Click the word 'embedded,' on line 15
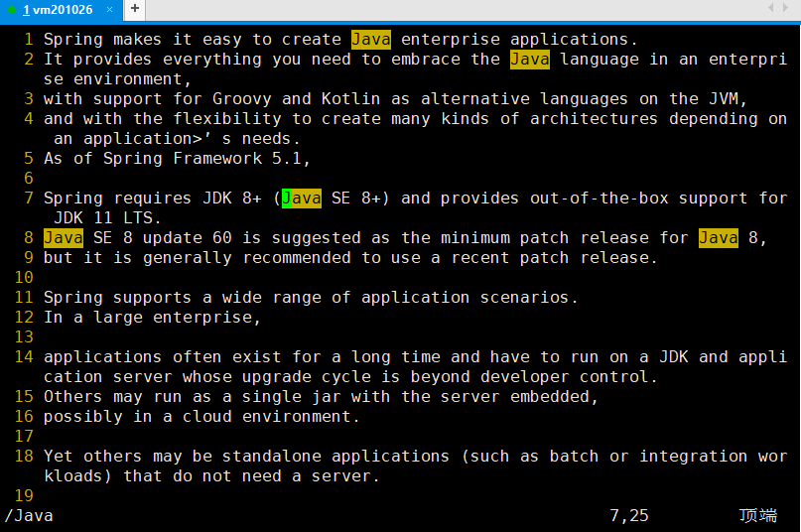 coord(554,397)
